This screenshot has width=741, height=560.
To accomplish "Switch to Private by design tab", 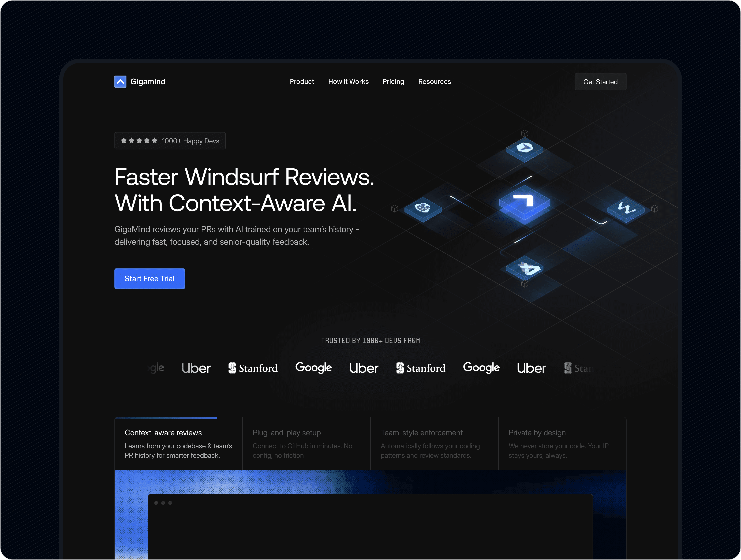I will (562, 443).
